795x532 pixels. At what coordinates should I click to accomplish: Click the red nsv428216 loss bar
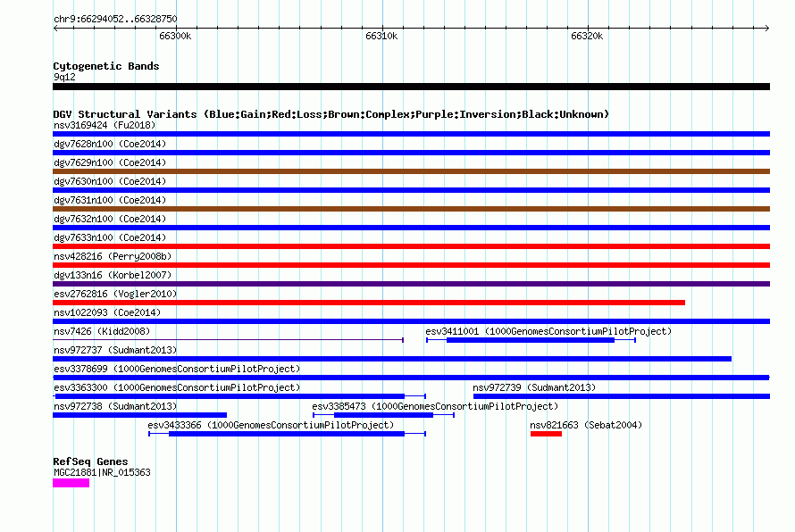411,265
